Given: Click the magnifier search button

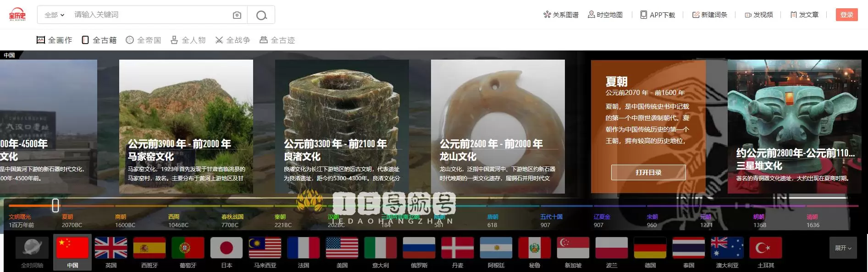Looking at the screenshot, I should pos(261,15).
